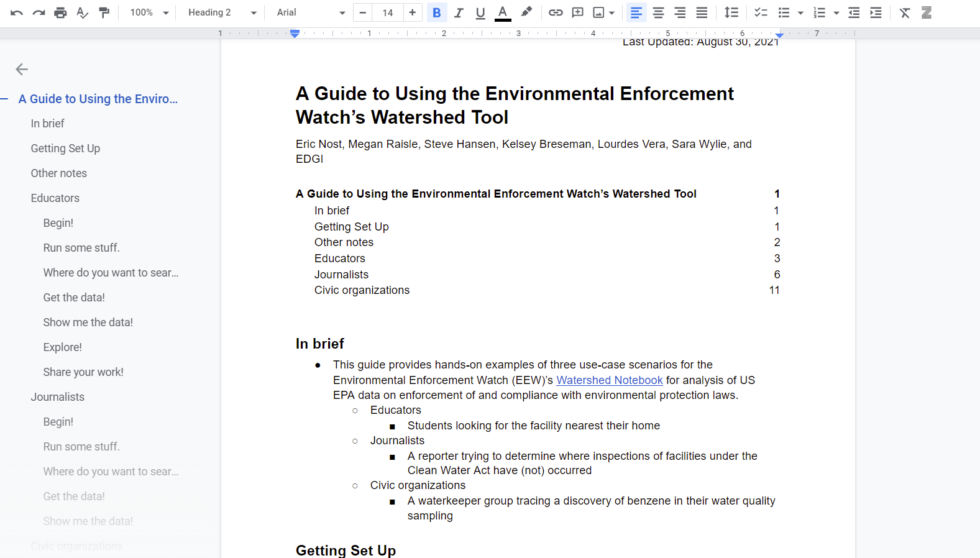Open the Watershed Notebook link
This screenshot has width=980, height=558.
pyautogui.click(x=609, y=380)
